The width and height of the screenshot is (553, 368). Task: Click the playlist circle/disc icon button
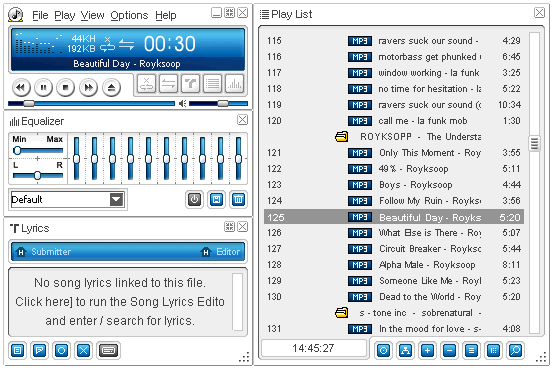coord(383,351)
